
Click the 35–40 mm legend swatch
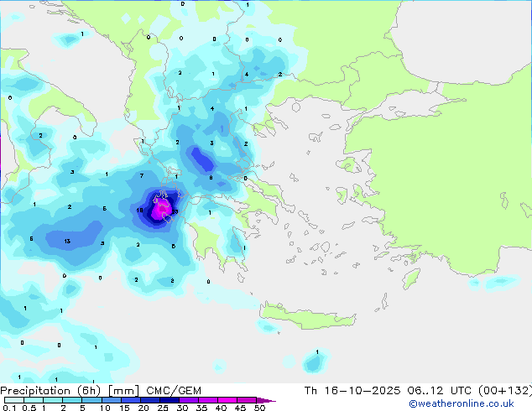[x=208, y=400]
